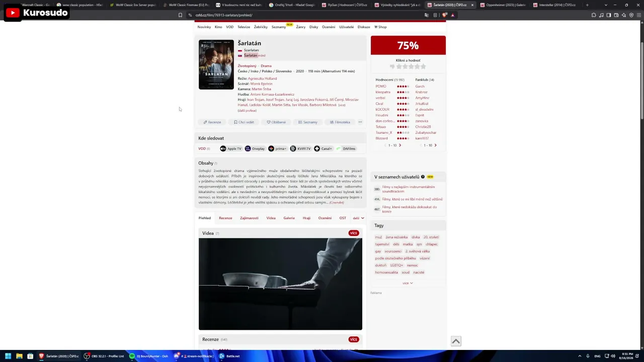Go to next page of Fanklub

[x=435, y=145]
